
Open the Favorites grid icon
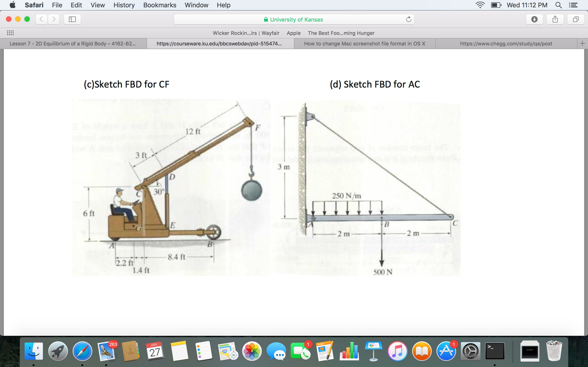(10, 33)
